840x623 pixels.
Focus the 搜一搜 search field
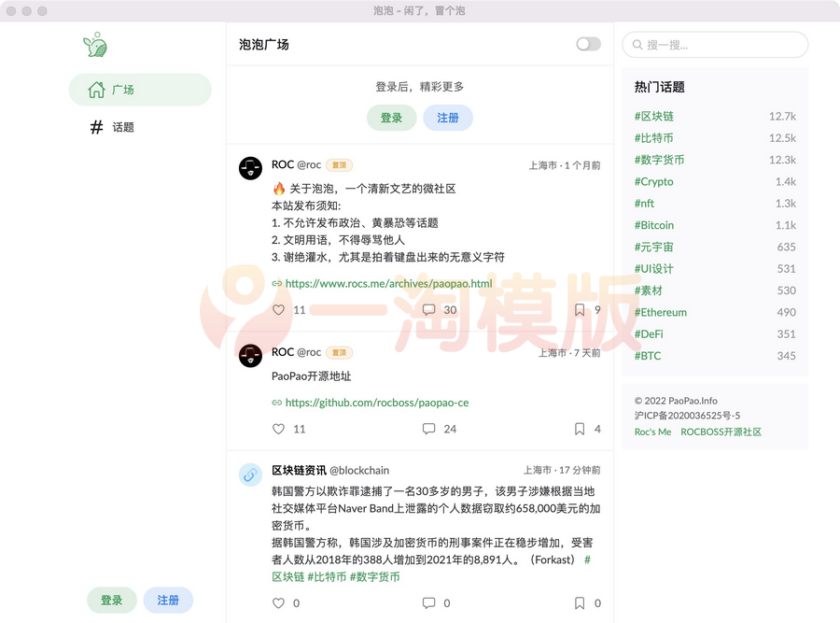715,45
